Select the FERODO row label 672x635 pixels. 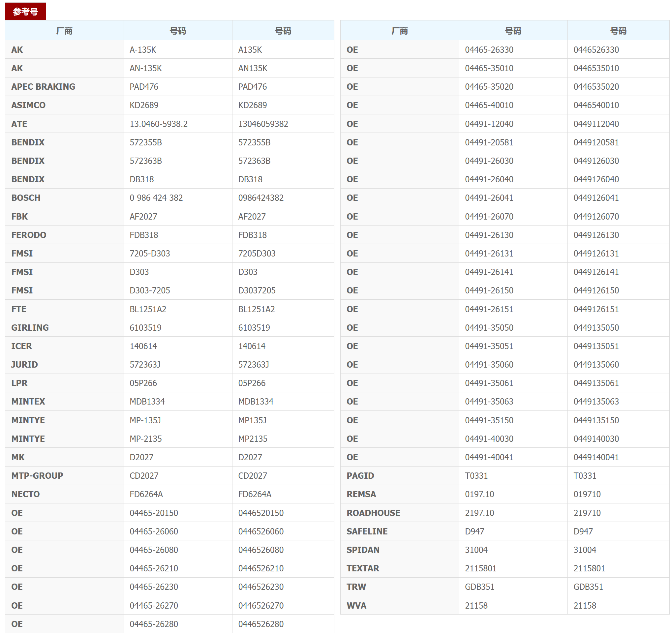29,235
